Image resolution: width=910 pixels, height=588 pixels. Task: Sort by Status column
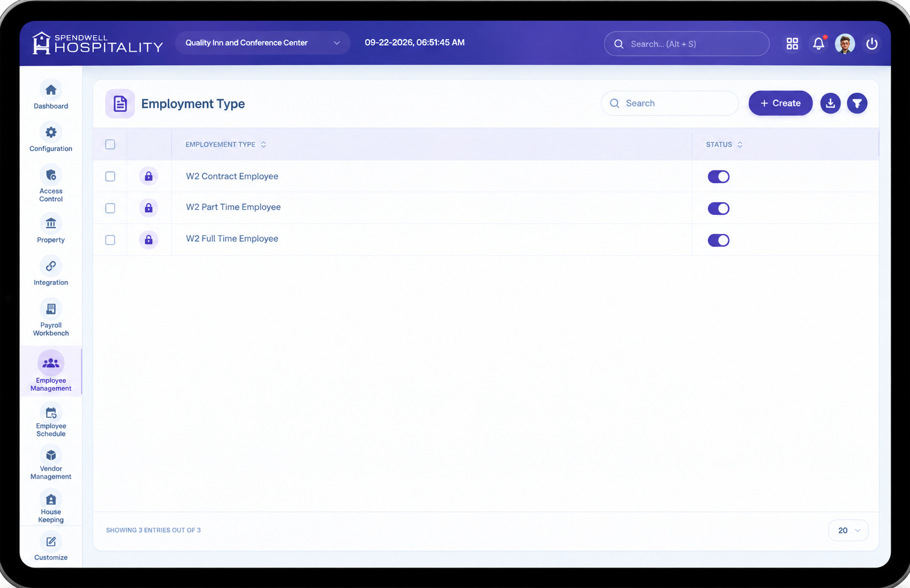click(724, 144)
